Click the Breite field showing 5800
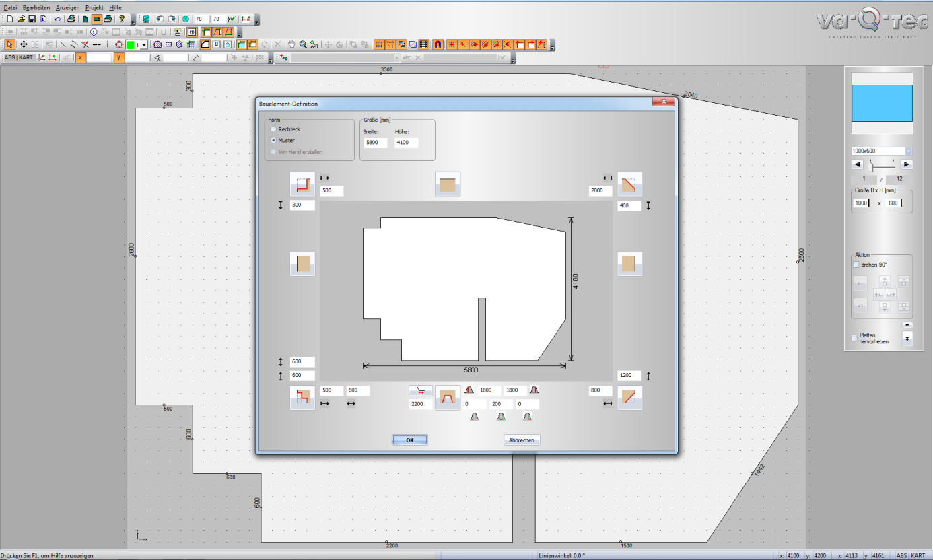The image size is (933, 560). [374, 143]
